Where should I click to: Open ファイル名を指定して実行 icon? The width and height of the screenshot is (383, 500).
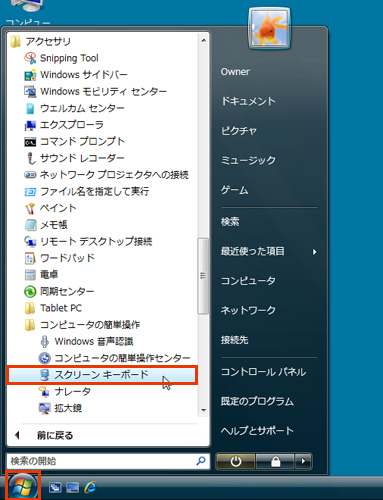pos(30,191)
